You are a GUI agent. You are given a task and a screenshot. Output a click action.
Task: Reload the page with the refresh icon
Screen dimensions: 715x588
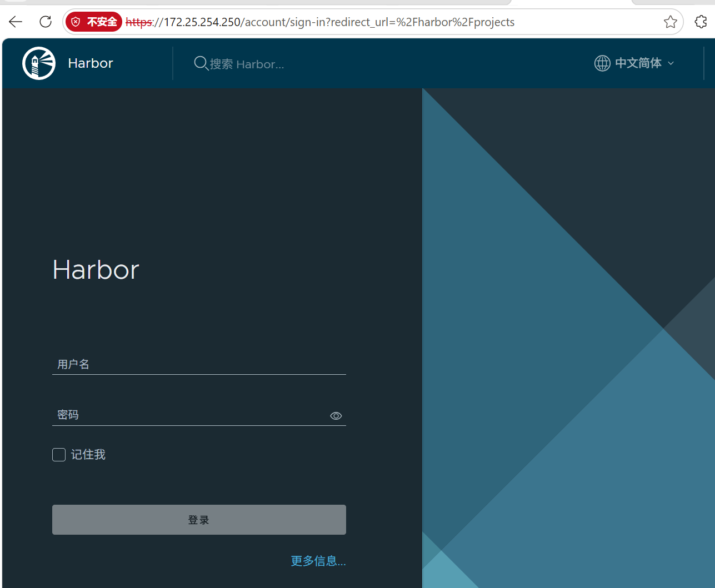pyautogui.click(x=46, y=22)
